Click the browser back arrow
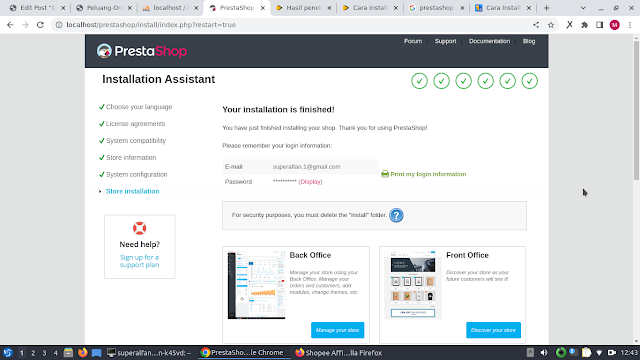The image size is (640, 360). (10, 25)
